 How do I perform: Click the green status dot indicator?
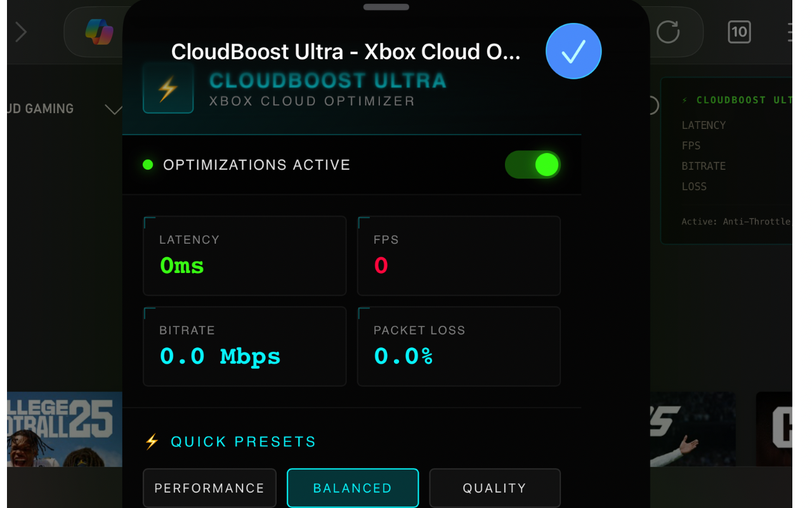pos(148,165)
